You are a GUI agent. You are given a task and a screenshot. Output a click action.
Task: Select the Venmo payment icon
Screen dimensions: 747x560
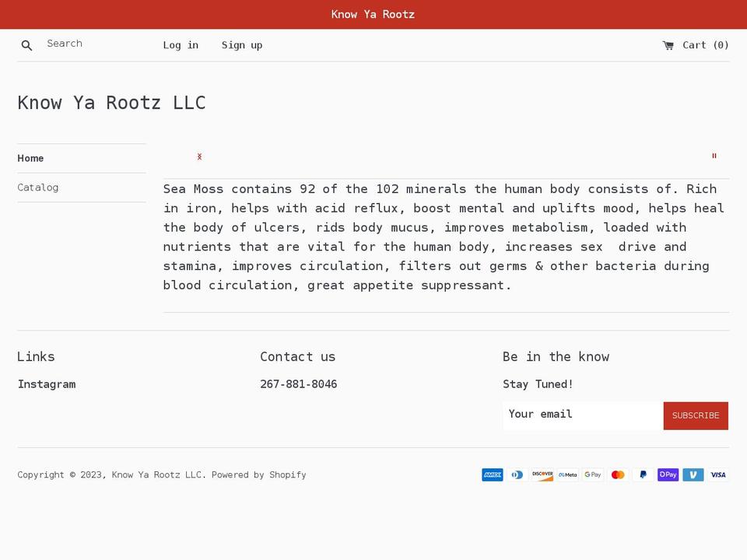(x=693, y=474)
